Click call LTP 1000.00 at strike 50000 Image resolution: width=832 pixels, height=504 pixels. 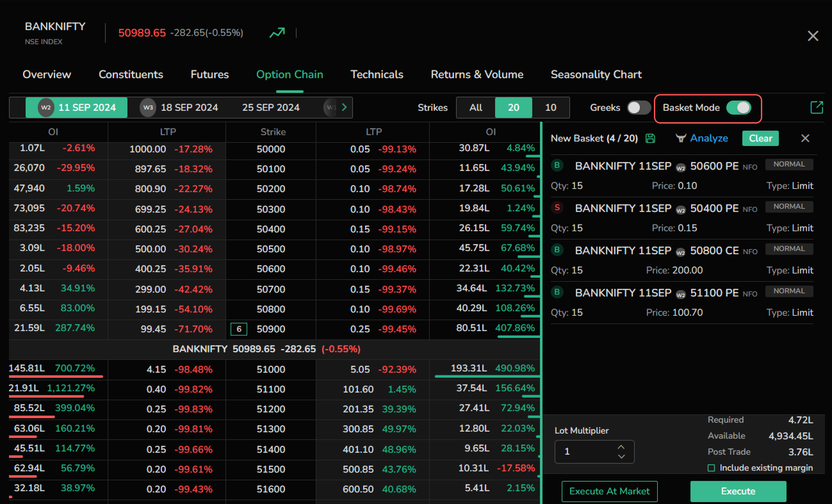[x=148, y=149]
